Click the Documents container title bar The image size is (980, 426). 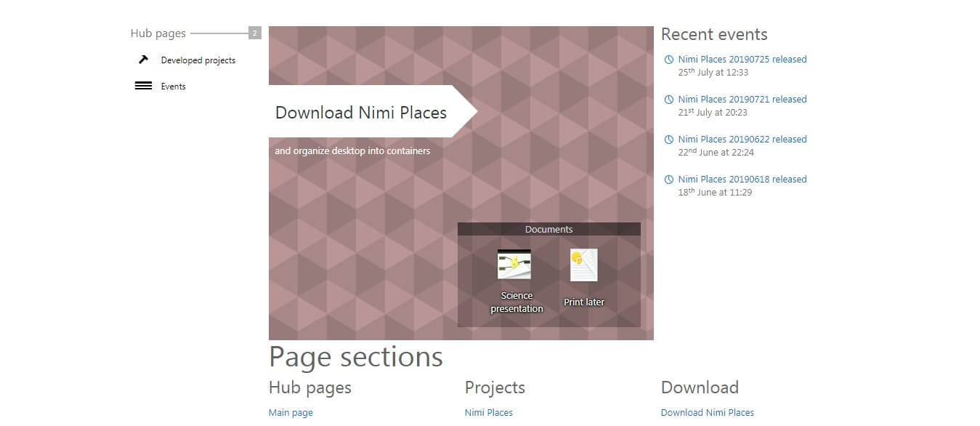click(549, 229)
